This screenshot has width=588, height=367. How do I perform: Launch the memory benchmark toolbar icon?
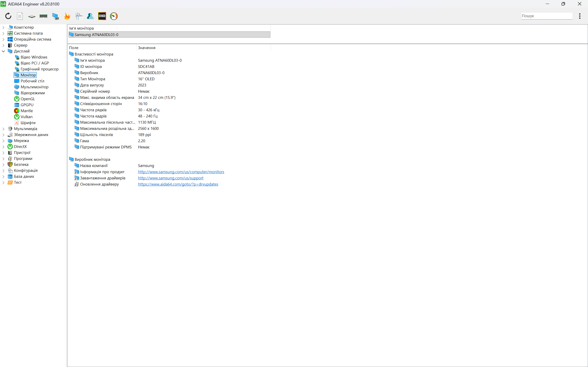[43, 16]
